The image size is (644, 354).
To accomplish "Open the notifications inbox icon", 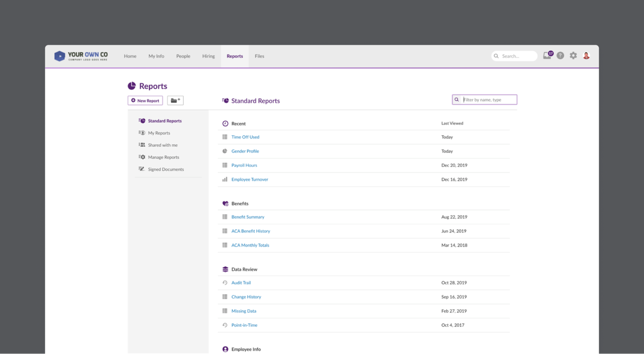I will pyautogui.click(x=547, y=56).
